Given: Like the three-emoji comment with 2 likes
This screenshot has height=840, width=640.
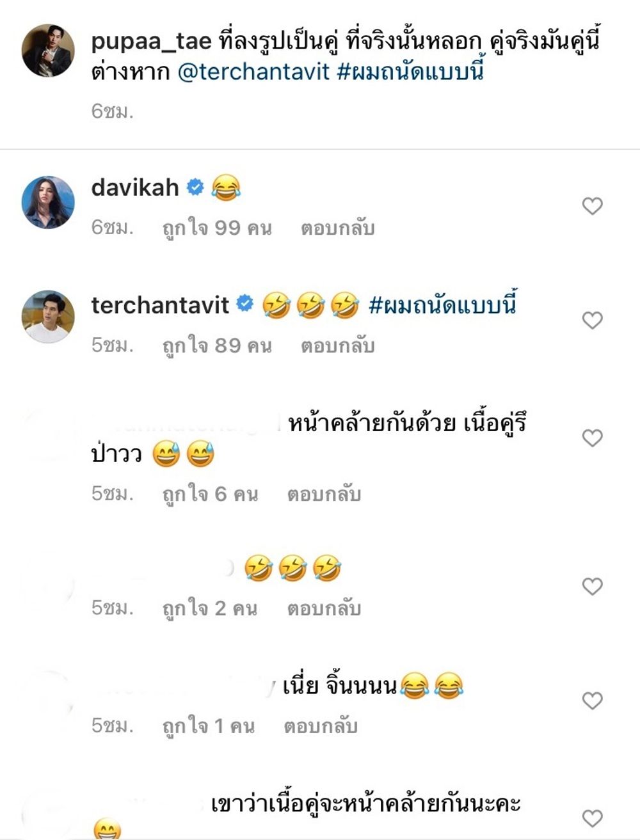Looking at the screenshot, I should click(x=593, y=586).
